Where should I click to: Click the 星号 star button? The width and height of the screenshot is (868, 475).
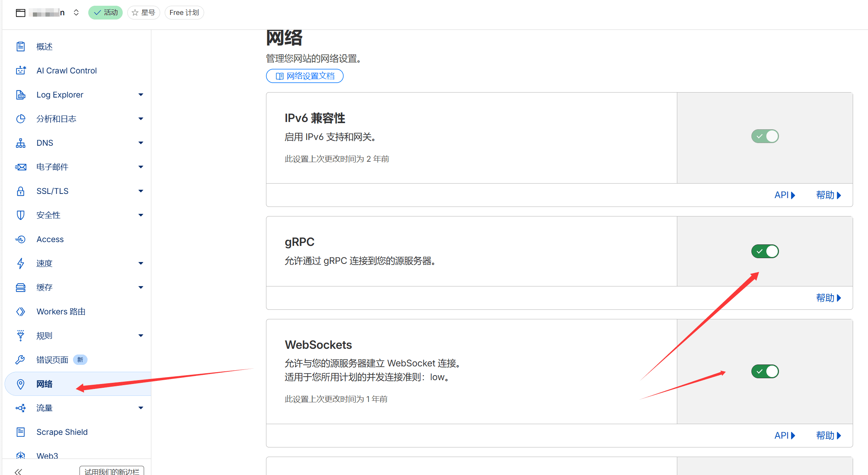(144, 13)
